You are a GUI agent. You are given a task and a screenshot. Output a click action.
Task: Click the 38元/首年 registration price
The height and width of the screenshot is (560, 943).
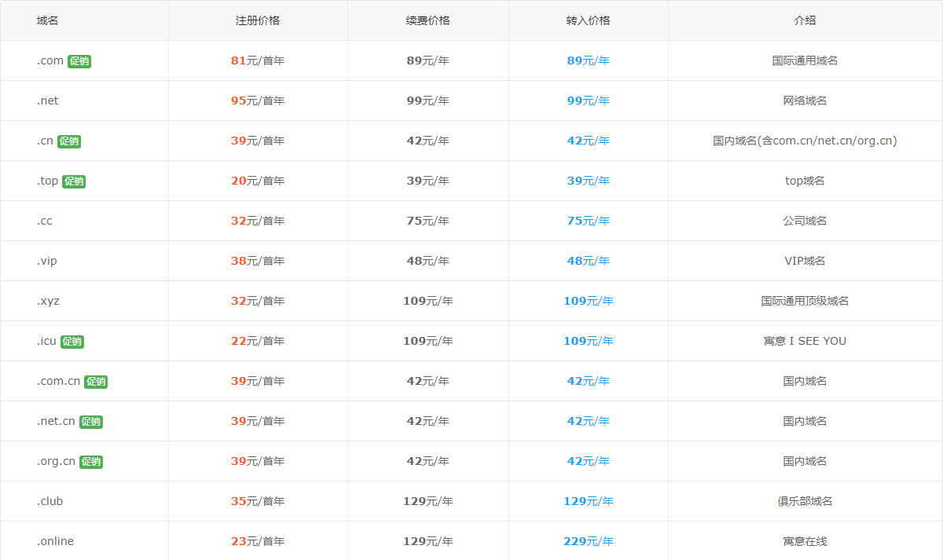point(258,261)
